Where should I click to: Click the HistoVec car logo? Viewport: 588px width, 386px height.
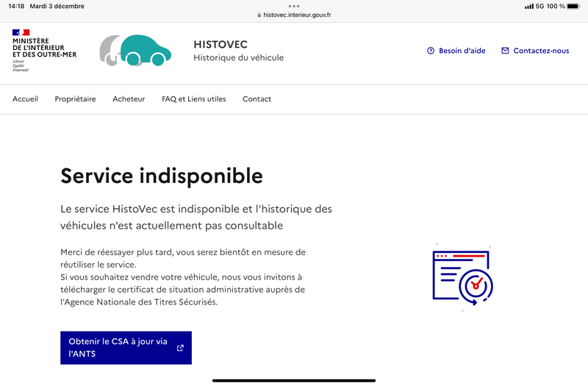(135, 51)
